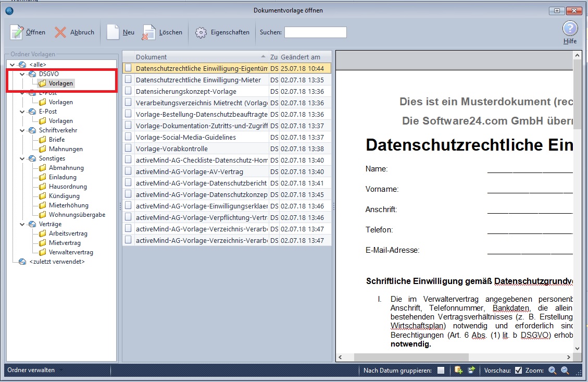
Task: Sort by the Zu column header
Action: 274,57
